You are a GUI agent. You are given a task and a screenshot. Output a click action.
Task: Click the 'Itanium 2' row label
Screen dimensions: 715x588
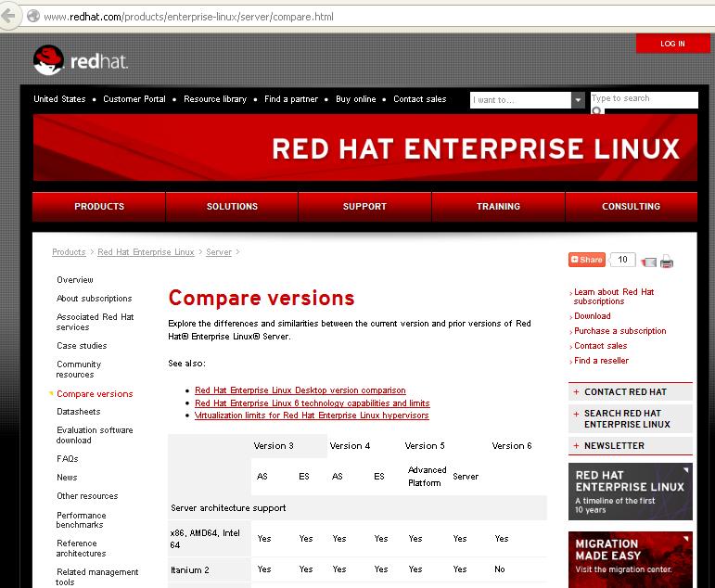190,569
